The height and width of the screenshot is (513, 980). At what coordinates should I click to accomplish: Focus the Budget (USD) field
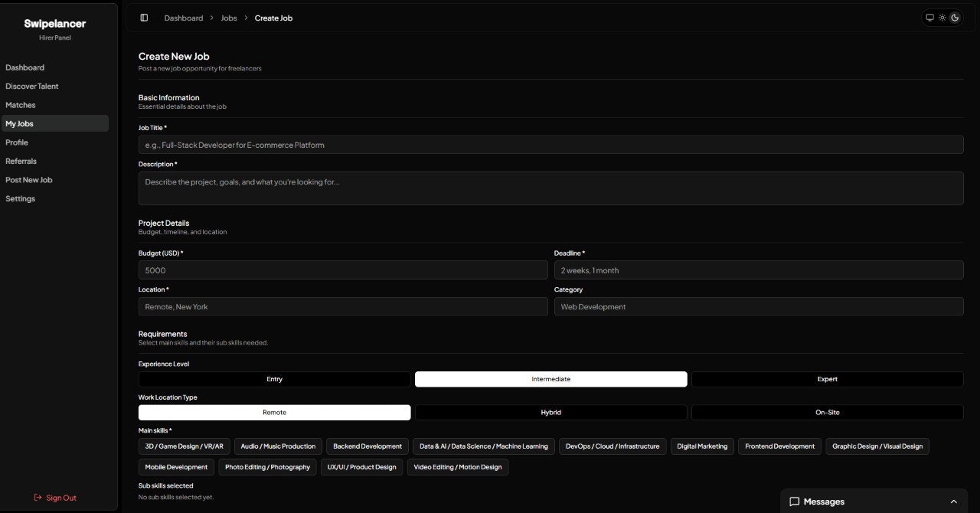[x=344, y=270]
